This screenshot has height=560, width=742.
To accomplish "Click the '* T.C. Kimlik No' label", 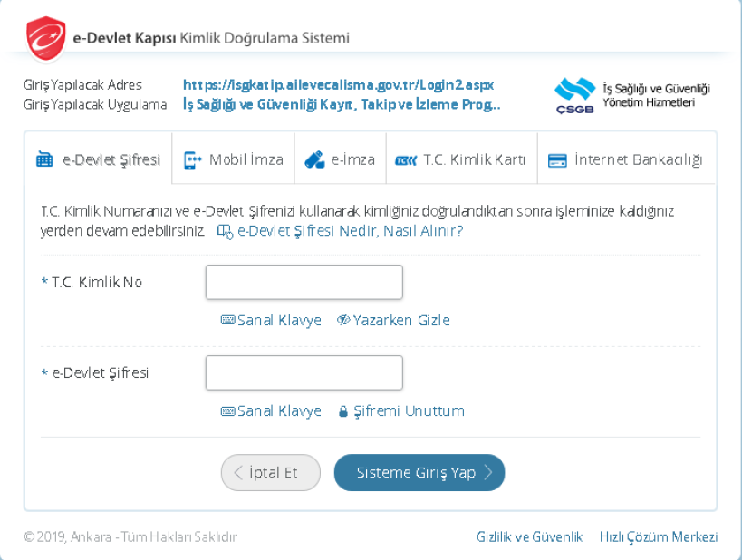I will point(92,283).
